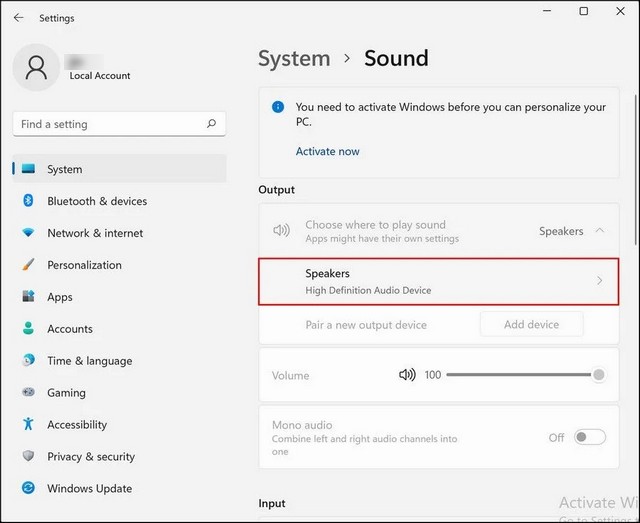Click the Time & language globe icon
Viewport: 640px width, 523px height.
coord(28,360)
